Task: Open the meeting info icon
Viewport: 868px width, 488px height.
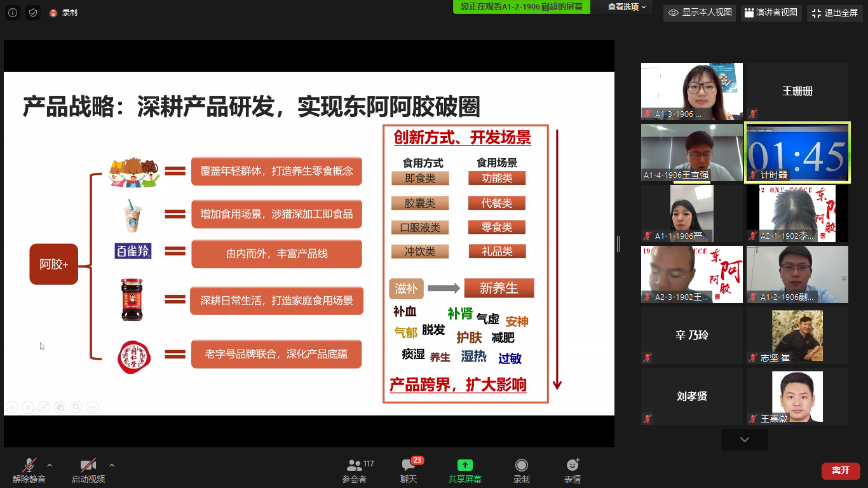Action: click(13, 13)
